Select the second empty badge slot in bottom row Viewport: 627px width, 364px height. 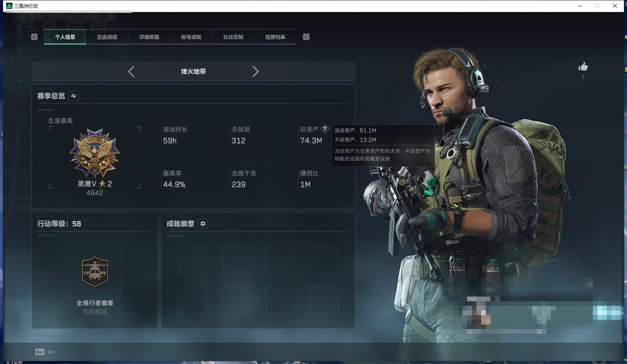pyautogui.click(x=237, y=300)
